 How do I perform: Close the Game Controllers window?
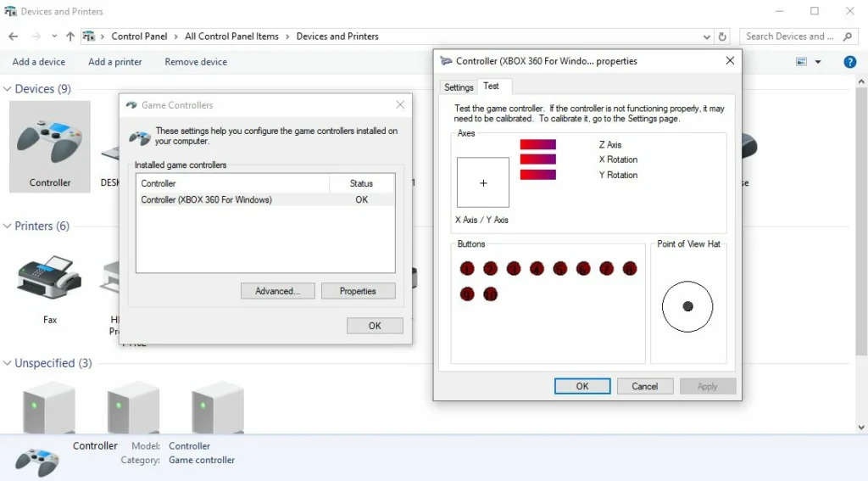pyautogui.click(x=400, y=104)
